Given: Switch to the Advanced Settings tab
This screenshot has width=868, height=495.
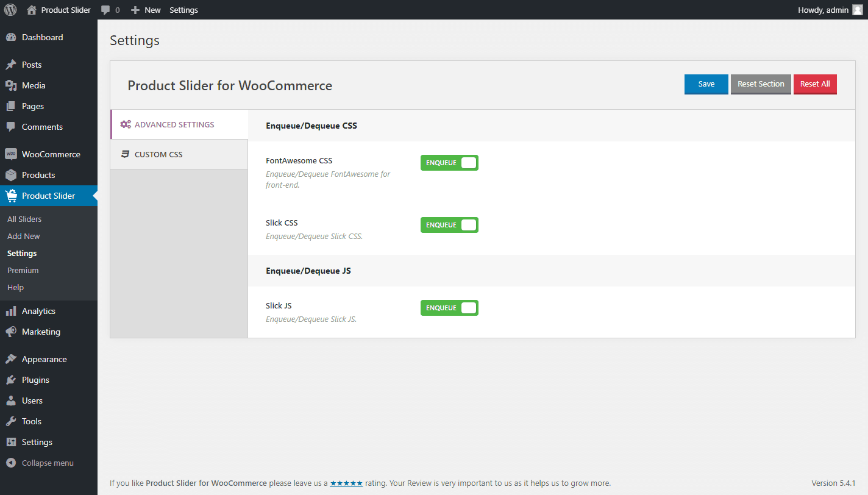Looking at the screenshot, I should tap(179, 124).
